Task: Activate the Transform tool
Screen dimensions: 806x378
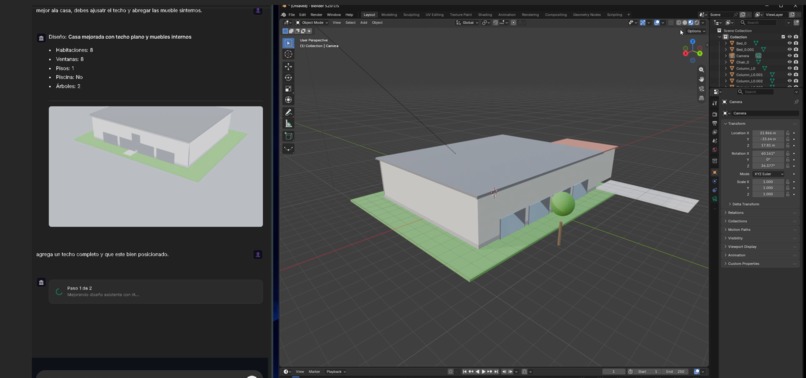Action: (288, 100)
